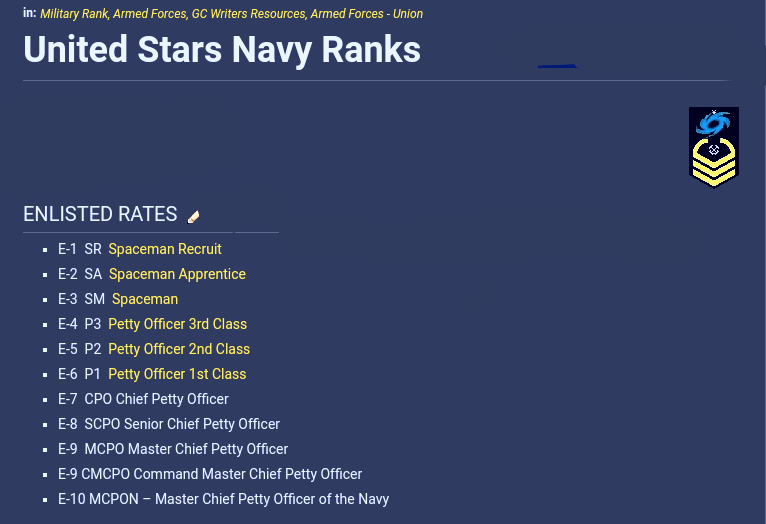This screenshot has height=524, width=766.
Task: Click the E-8 Senior Chief Petty Officer entry
Action: (169, 424)
